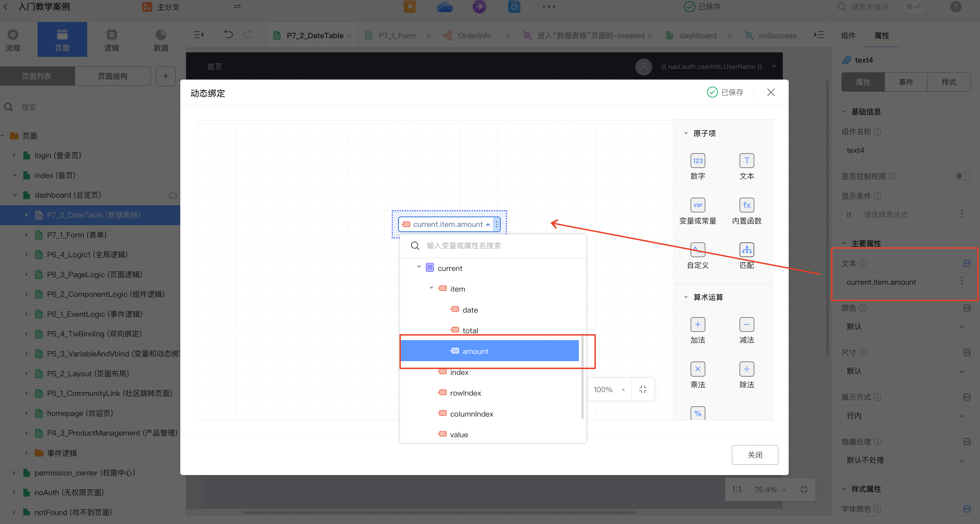Collapse the left sidebar panel icon
This screenshot has width=980, height=524.
pyautogui.click(x=198, y=35)
